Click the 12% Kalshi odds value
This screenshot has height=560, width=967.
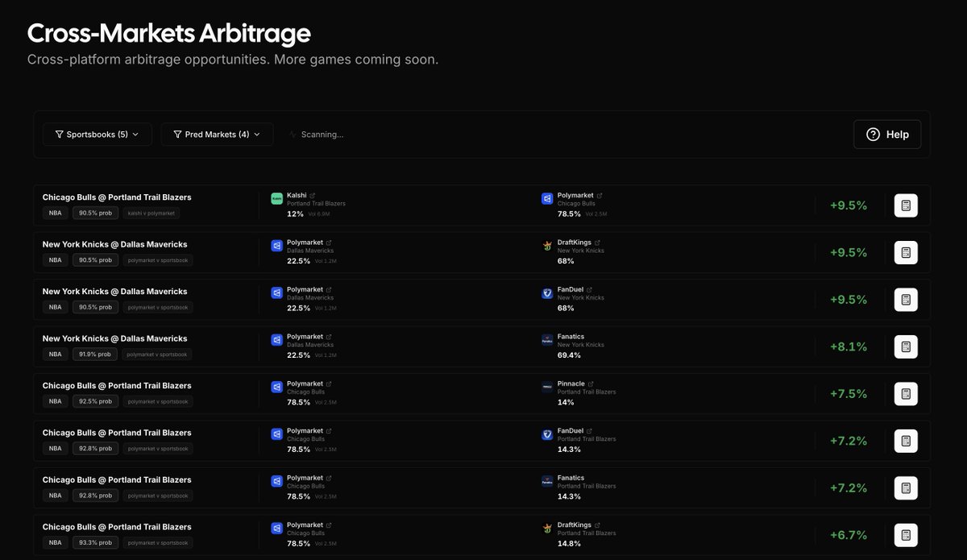click(295, 214)
